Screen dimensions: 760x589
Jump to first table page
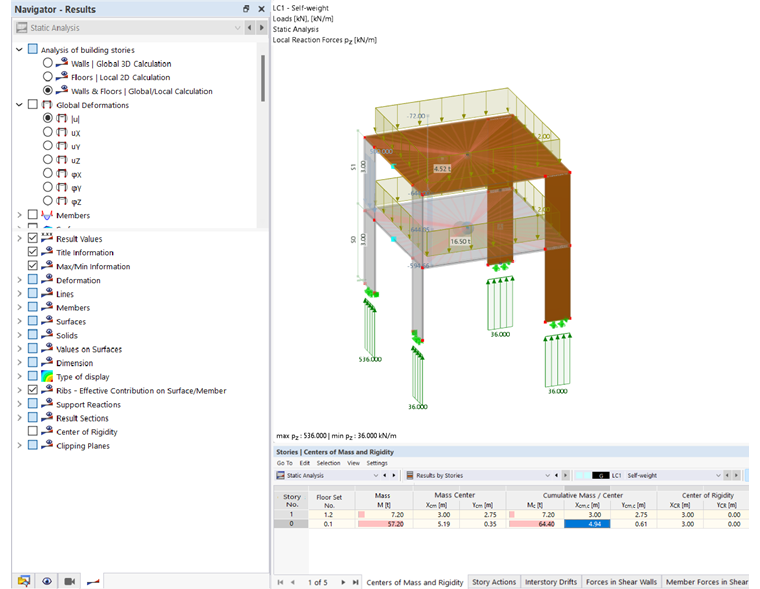tap(280, 582)
